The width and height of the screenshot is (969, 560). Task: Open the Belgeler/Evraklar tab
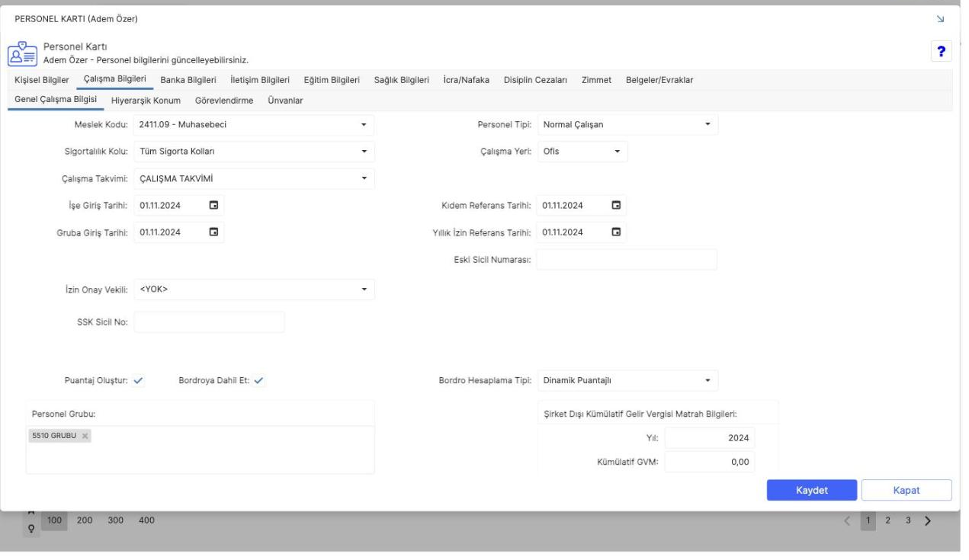coord(659,80)
